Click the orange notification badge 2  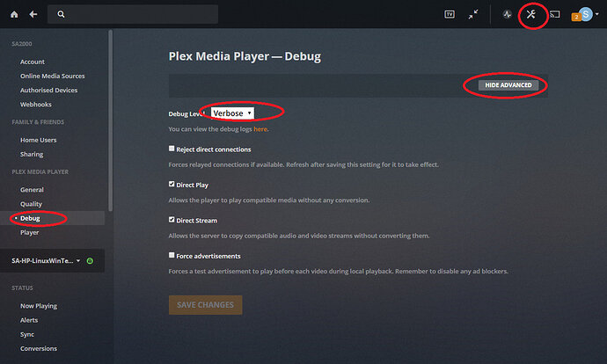576,17
